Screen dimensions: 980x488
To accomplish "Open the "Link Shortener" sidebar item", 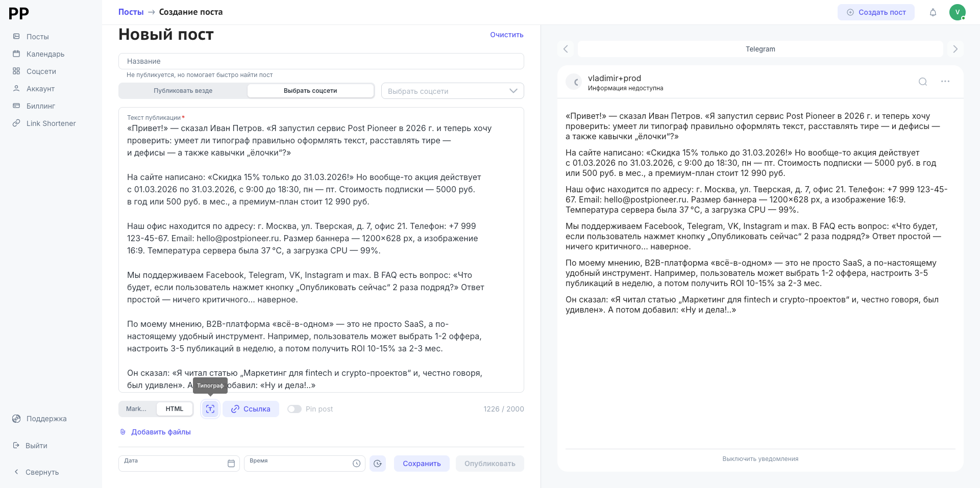I will coord(51,123).
